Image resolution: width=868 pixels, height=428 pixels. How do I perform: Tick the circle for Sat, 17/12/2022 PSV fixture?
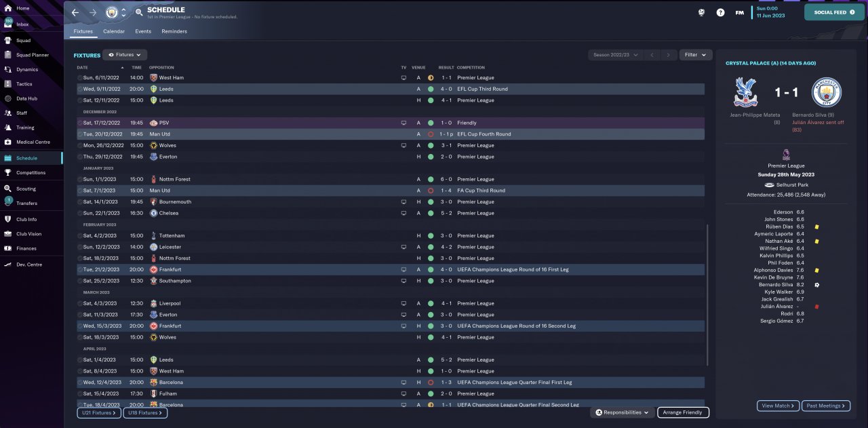click(80, 123)
